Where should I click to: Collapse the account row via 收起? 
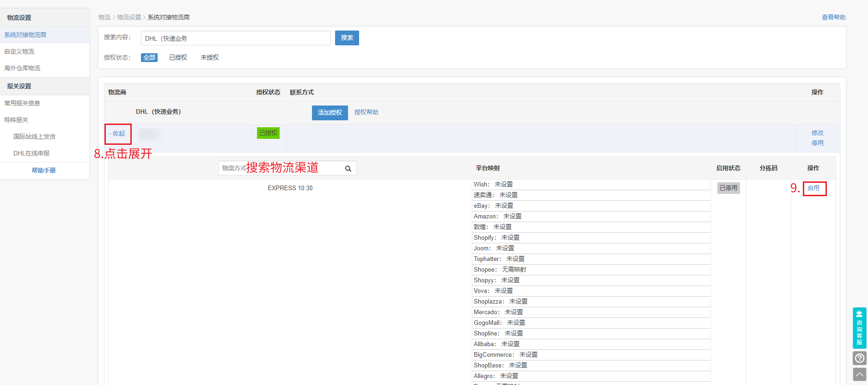click(x=117, y=133)
